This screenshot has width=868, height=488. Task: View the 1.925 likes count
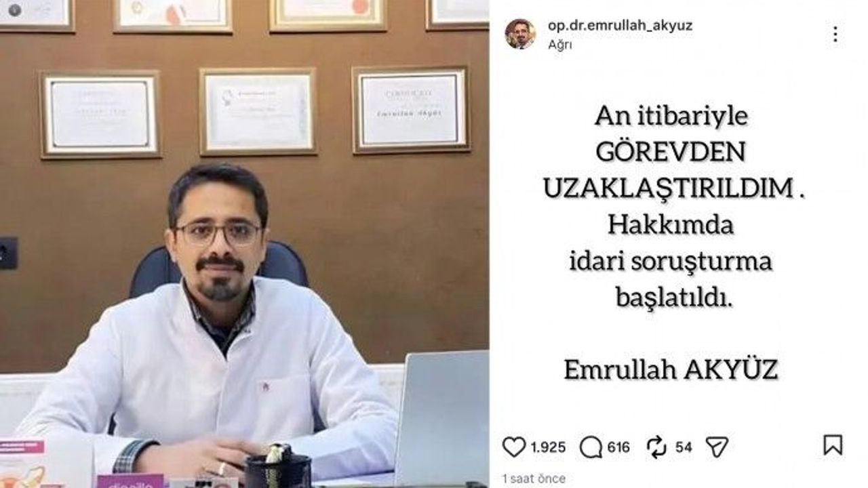coord(548,447)
